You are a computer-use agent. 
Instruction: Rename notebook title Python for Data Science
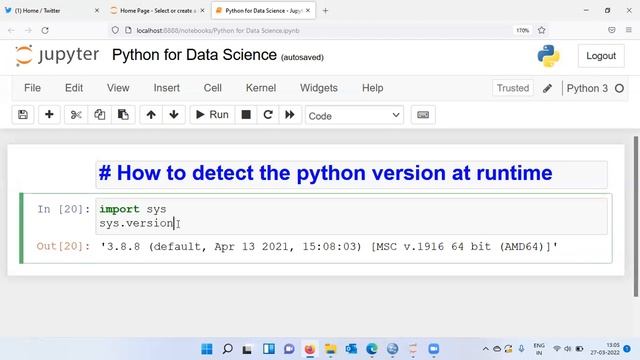pyautogui.click(x=194, y=55)
